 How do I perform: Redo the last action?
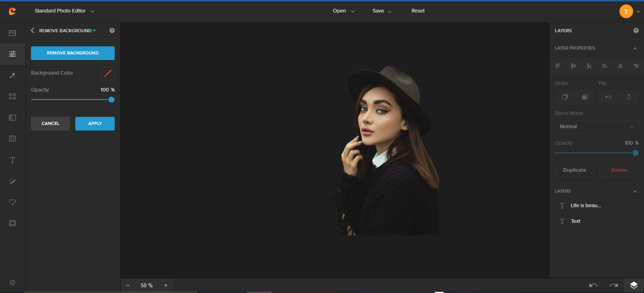613,285
